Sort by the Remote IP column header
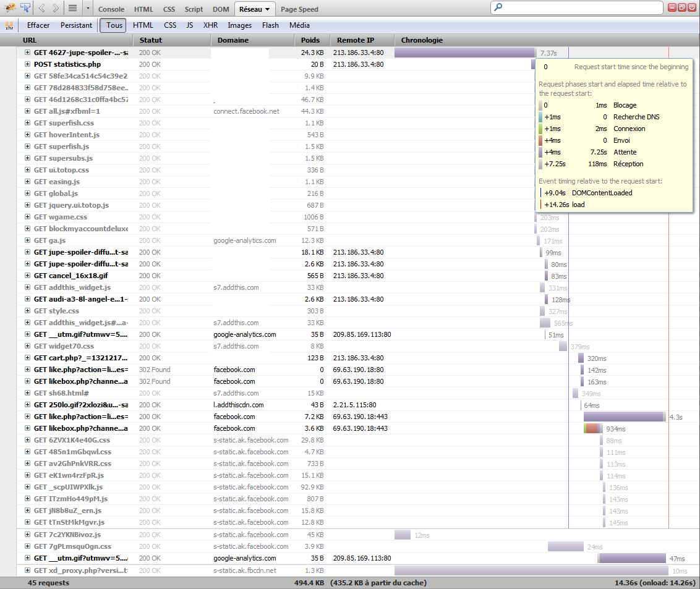 pos(362,40)
